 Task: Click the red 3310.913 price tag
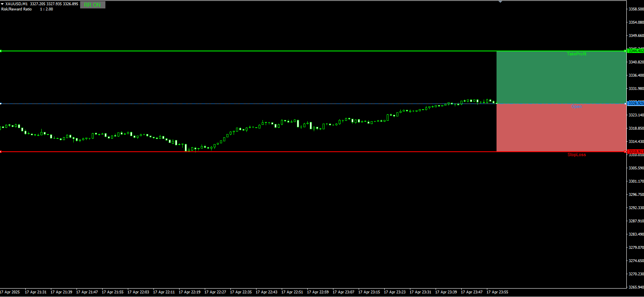click(636, 152)
